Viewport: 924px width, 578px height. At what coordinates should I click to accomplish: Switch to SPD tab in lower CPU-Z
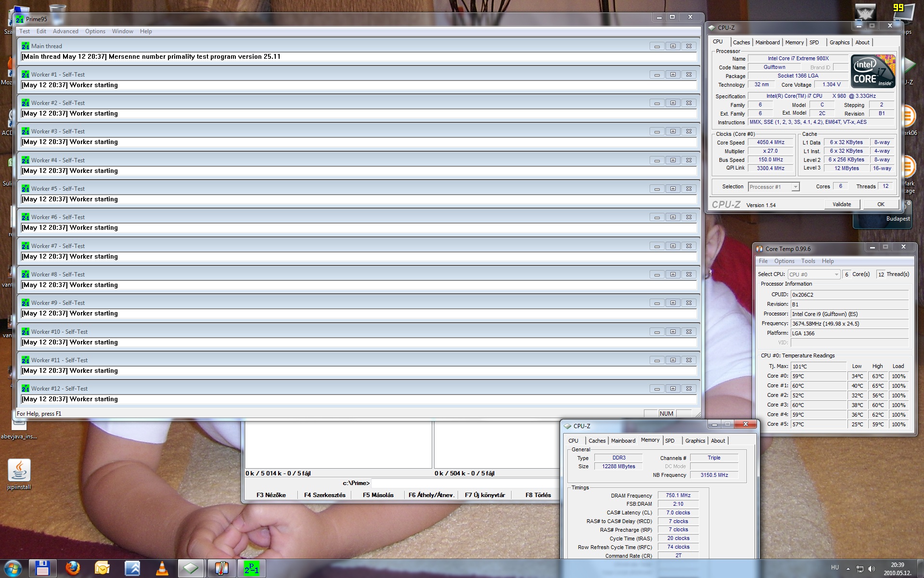point(669,441)
